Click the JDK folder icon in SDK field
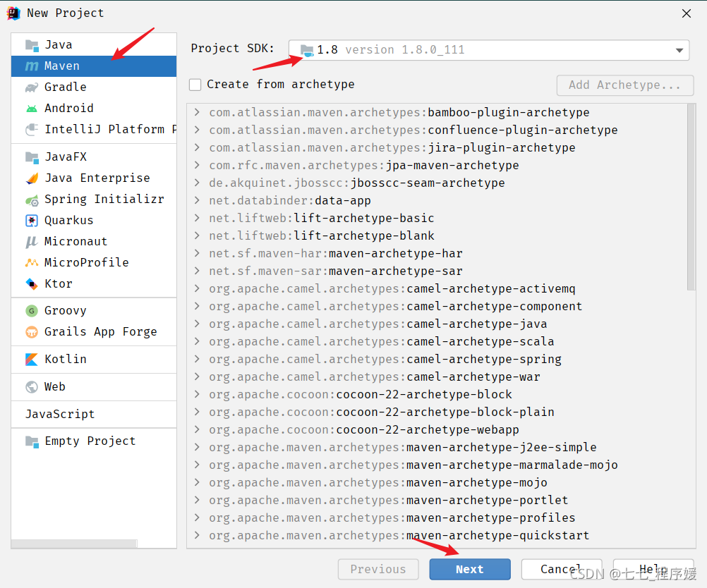This screenshot has width=707, height=588. pos(307,51)
